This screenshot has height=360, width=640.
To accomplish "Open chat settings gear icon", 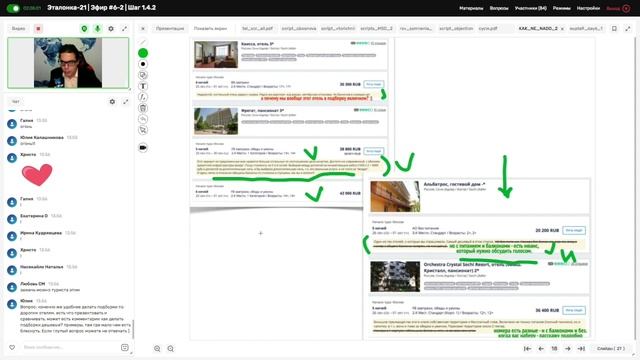I will point(112,101).
